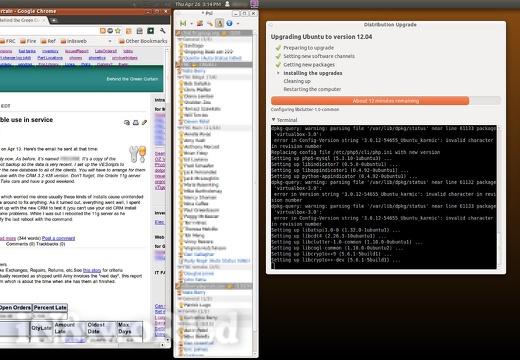
Task: Click the blue info icon in Psi
Action: coord(229,23)
